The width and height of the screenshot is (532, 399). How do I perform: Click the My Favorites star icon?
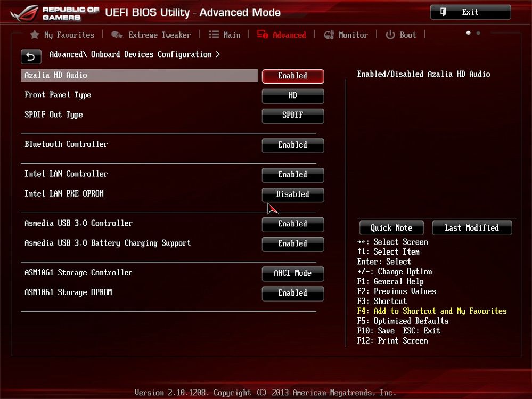pyautogui.click(x=35, y=35)
